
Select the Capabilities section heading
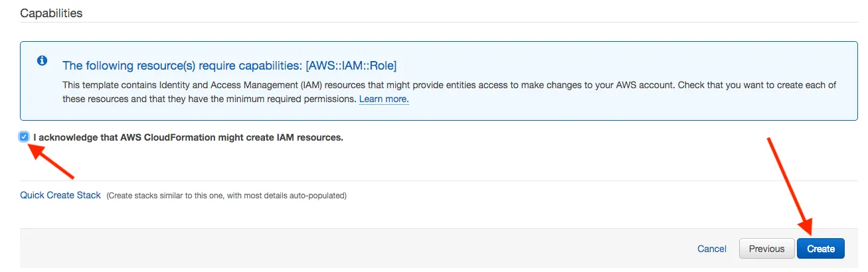51,13
